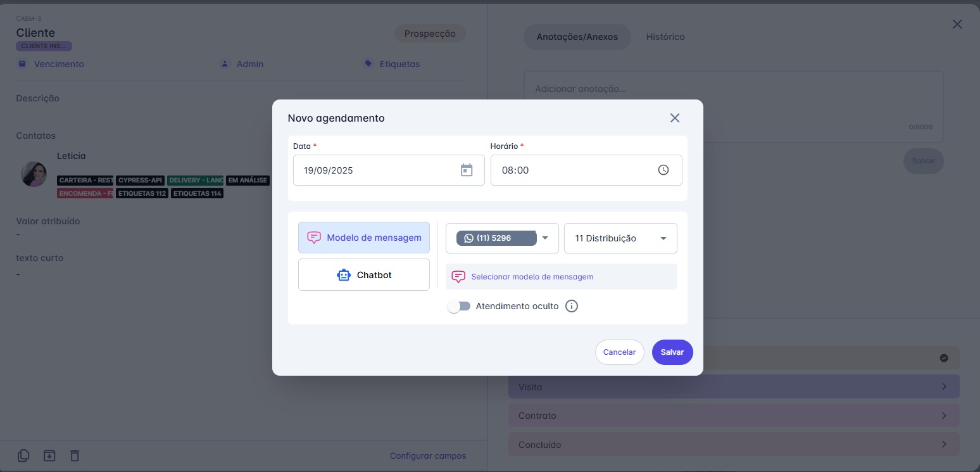The width and height of the screenshot is (980, 472).
Task: Open the clock picker in the Horário field
Action: tap(663, 170)
